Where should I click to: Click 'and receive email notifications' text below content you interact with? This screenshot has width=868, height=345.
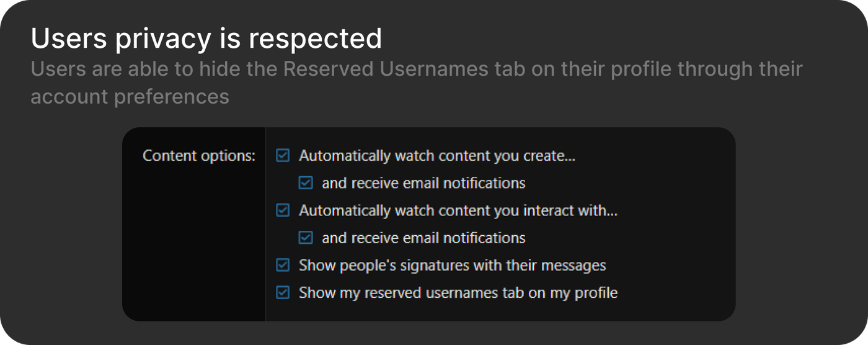point(423,238)
